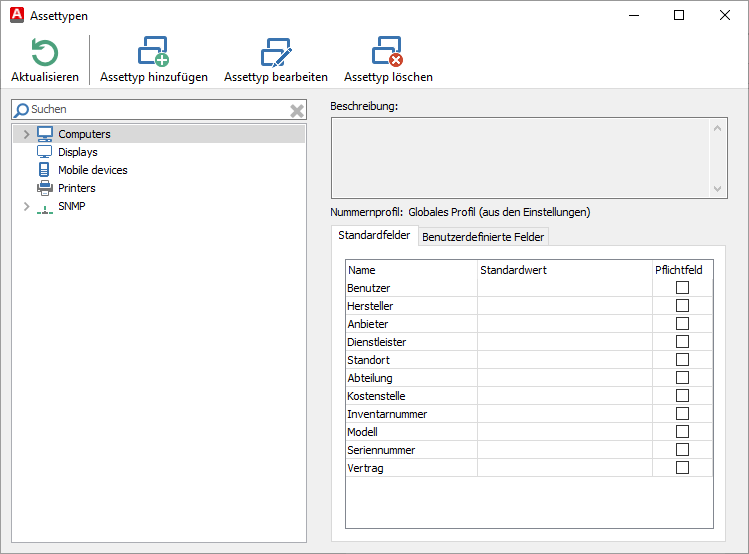This screenshot has height=554, width=749.
Task: Toggle Pflichtfeld checkbox for Hersteller
Action: pyautogui.click(x=682, y=306)
